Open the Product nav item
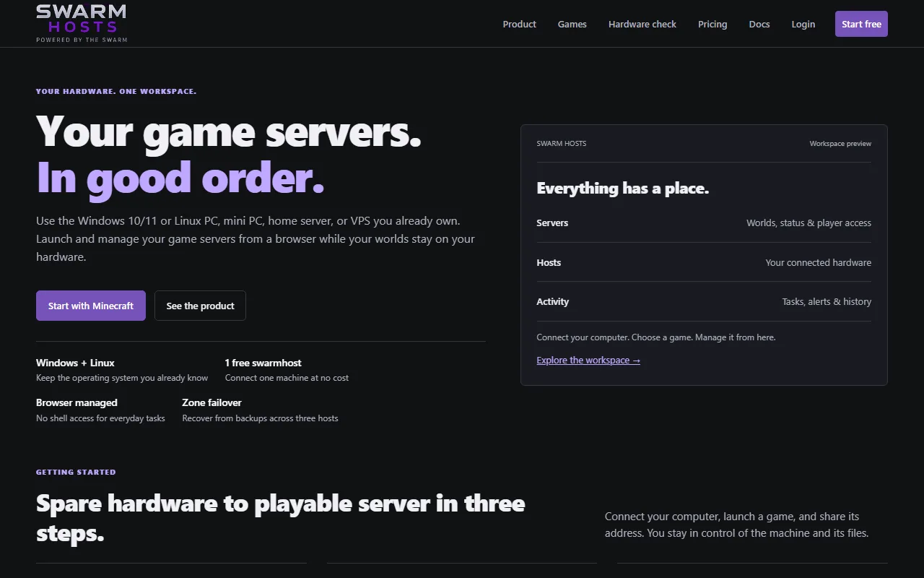 tap(519, 24)
